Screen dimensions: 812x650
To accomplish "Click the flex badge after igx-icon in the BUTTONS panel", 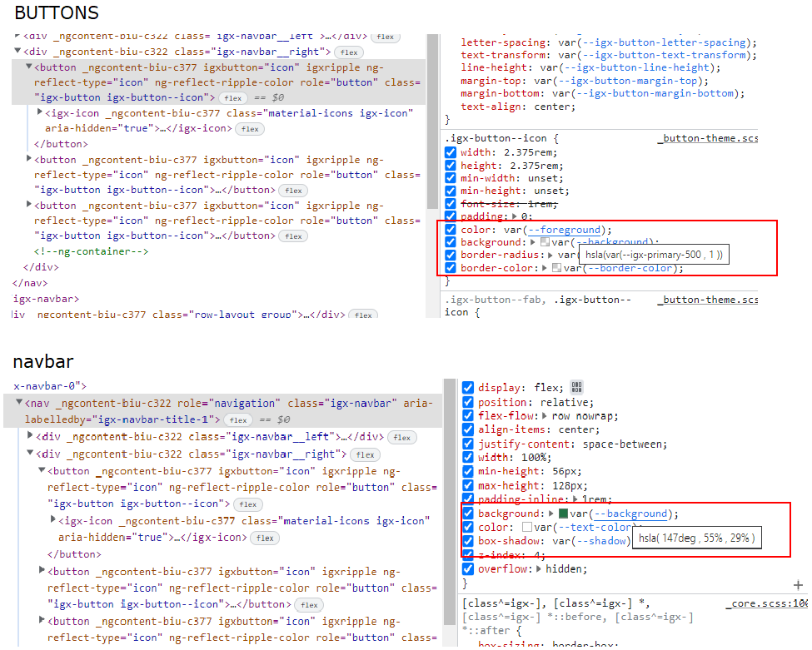I will click(x=250, y=129).
